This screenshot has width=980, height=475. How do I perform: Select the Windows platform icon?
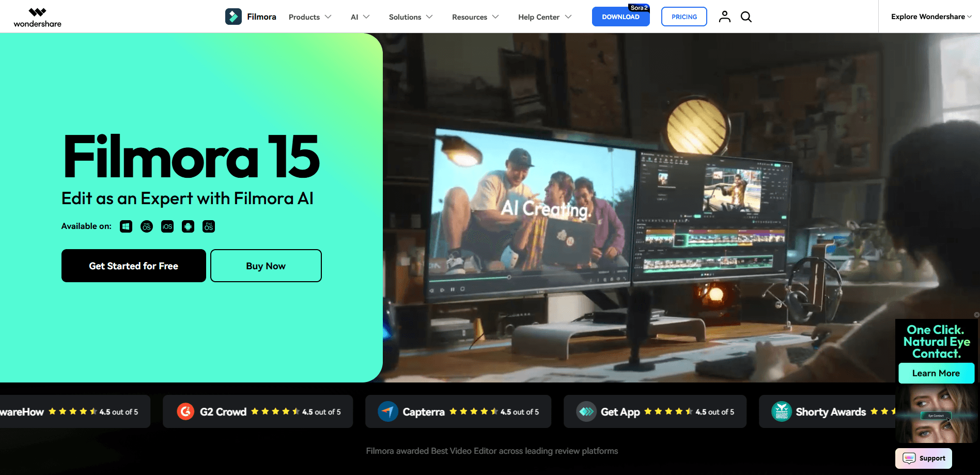pos(126,226)
